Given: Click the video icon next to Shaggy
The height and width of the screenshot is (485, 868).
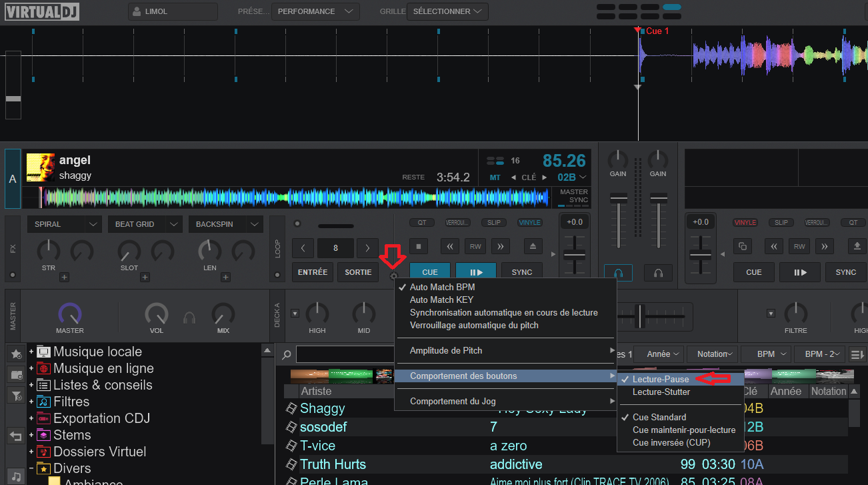Looking at the screenshot, I should pyautogui.click(x=291, y=408).
